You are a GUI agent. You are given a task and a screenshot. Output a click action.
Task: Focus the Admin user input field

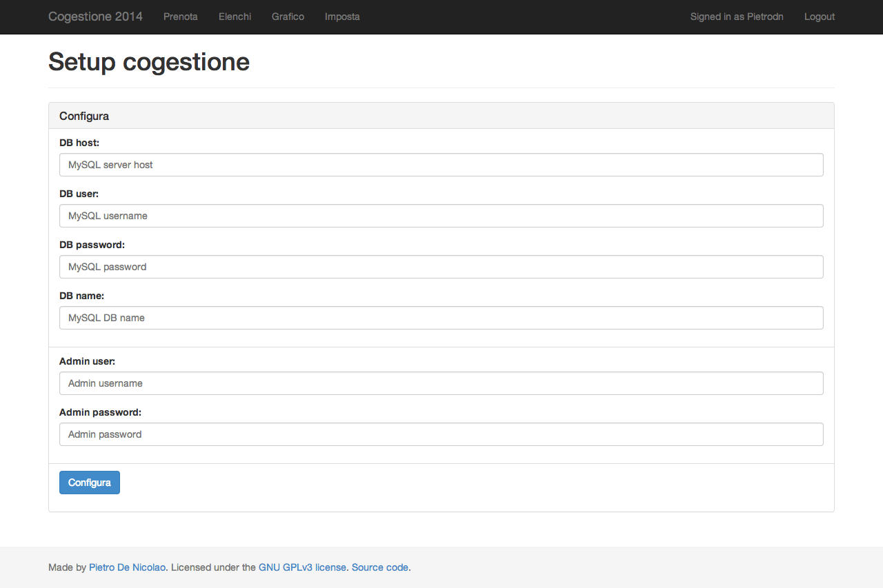pyautogui.click(x=441, y=383)
